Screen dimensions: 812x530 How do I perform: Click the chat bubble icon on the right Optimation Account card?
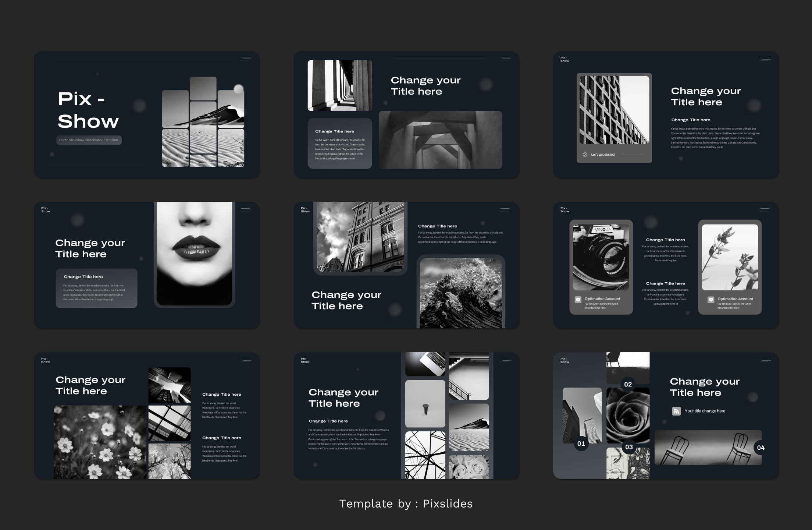[710, 299]
